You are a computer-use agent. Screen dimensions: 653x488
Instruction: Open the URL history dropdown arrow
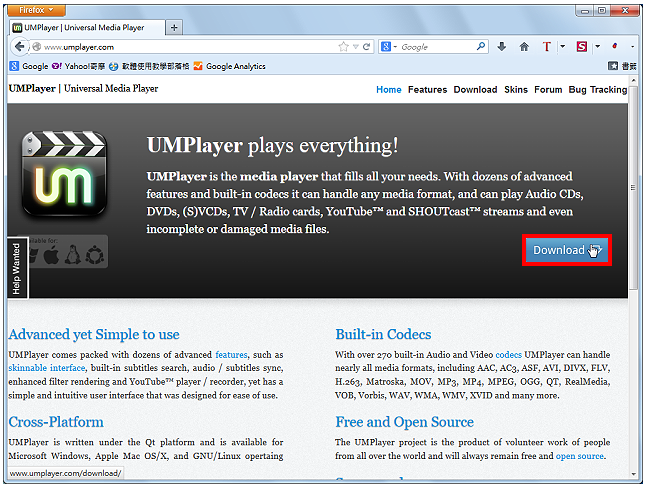356,47
